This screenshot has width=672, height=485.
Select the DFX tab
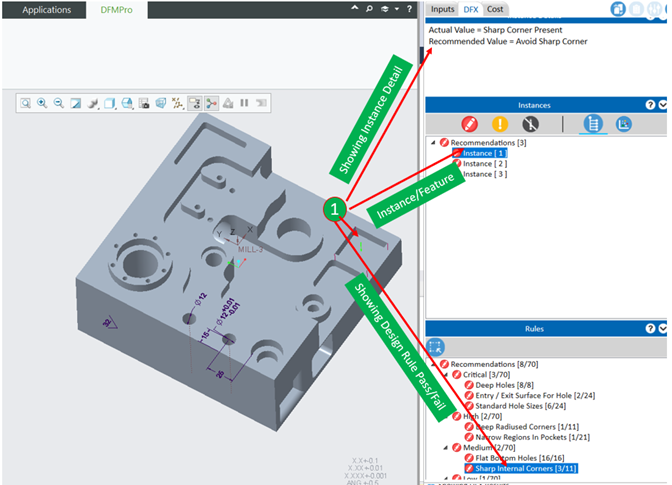[471, 9]
